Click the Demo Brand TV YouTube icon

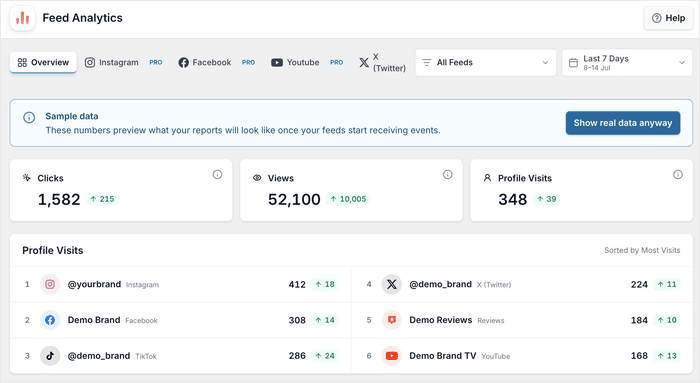(x=392, y=356)
